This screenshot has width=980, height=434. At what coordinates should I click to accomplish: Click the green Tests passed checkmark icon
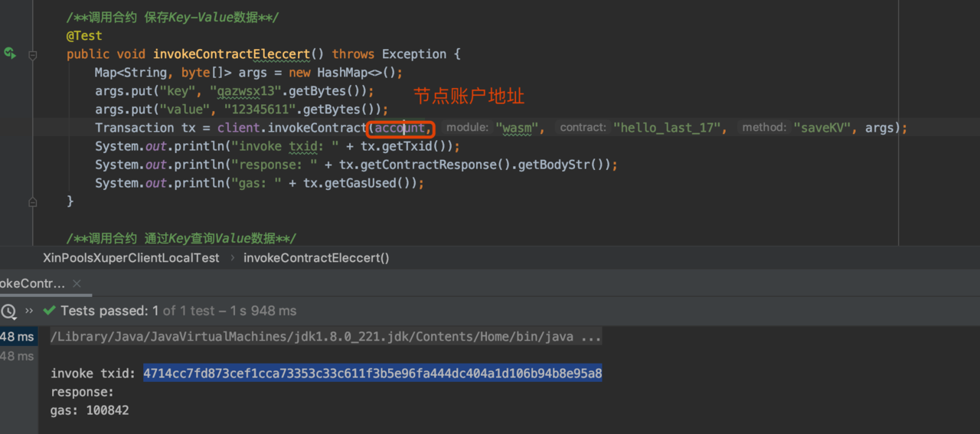50,311
